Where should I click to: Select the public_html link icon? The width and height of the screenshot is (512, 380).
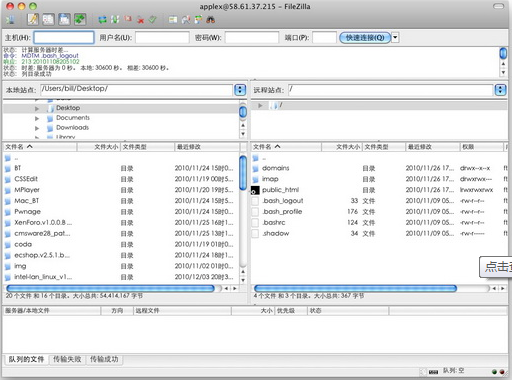tap(255, 190)
